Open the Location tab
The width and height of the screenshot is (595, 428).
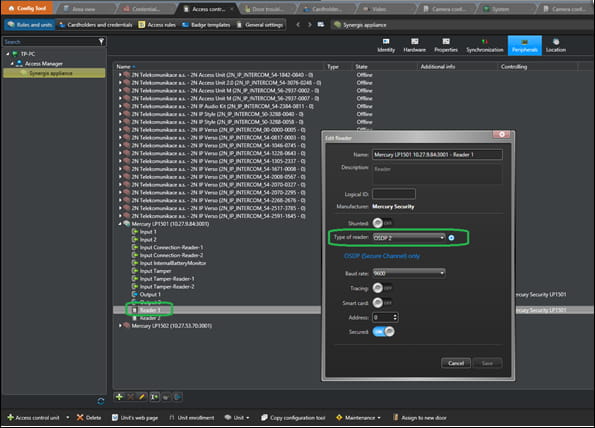(556, 45)
